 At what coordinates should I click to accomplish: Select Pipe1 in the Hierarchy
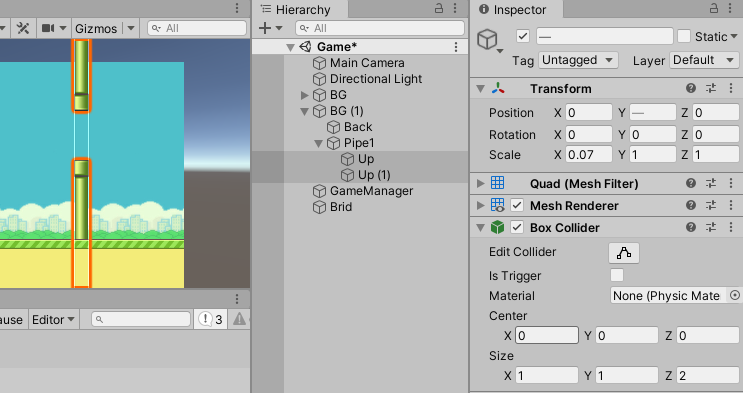tap(360, 143)
